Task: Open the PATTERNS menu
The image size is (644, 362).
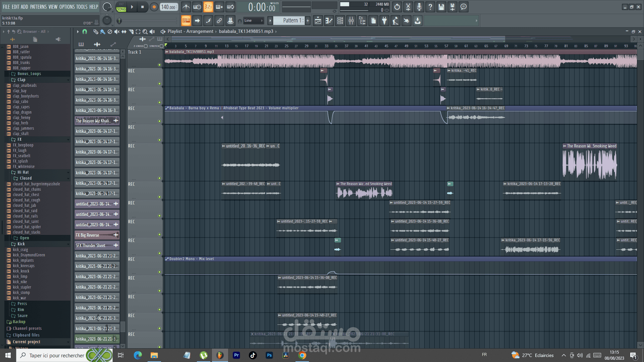Action: (x=38, y=7)
